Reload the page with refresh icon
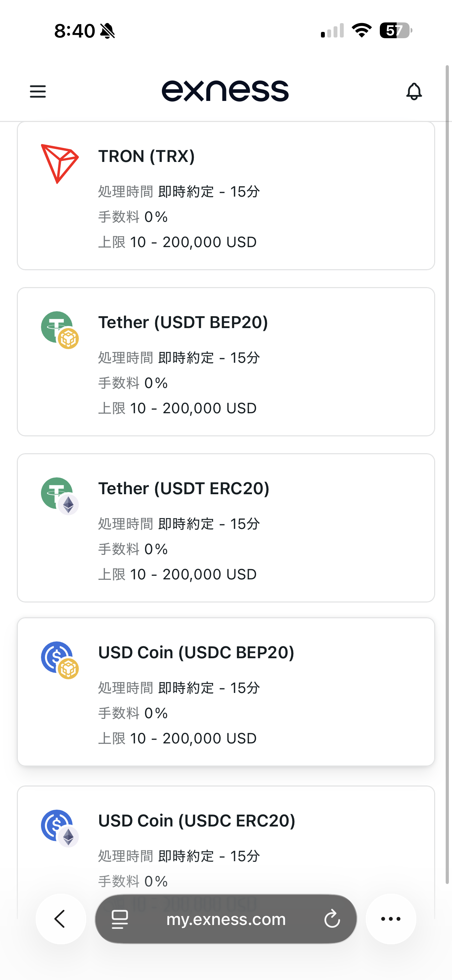The image size is (452, 980). point(332,919)
